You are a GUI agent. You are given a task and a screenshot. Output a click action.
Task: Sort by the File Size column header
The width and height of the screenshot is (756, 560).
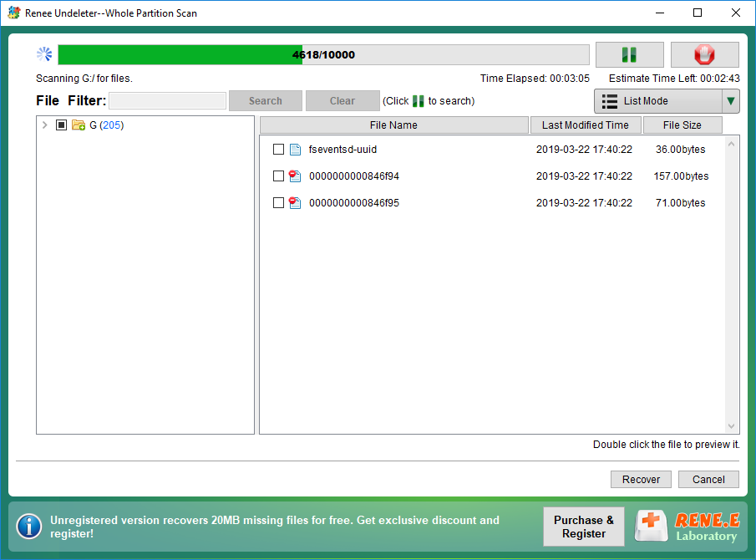[682, 125]
